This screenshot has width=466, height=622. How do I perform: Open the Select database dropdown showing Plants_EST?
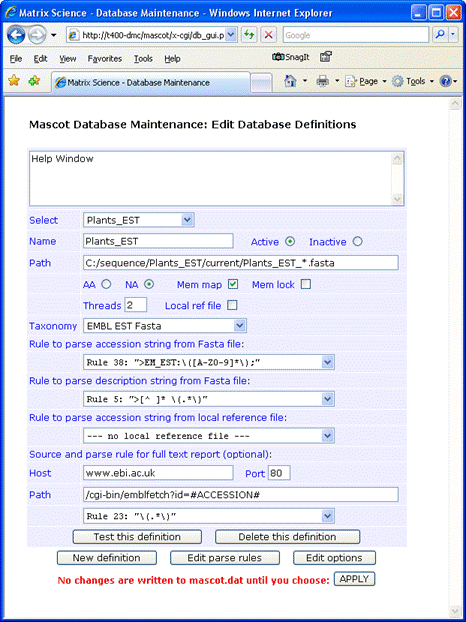coord(138,220)
